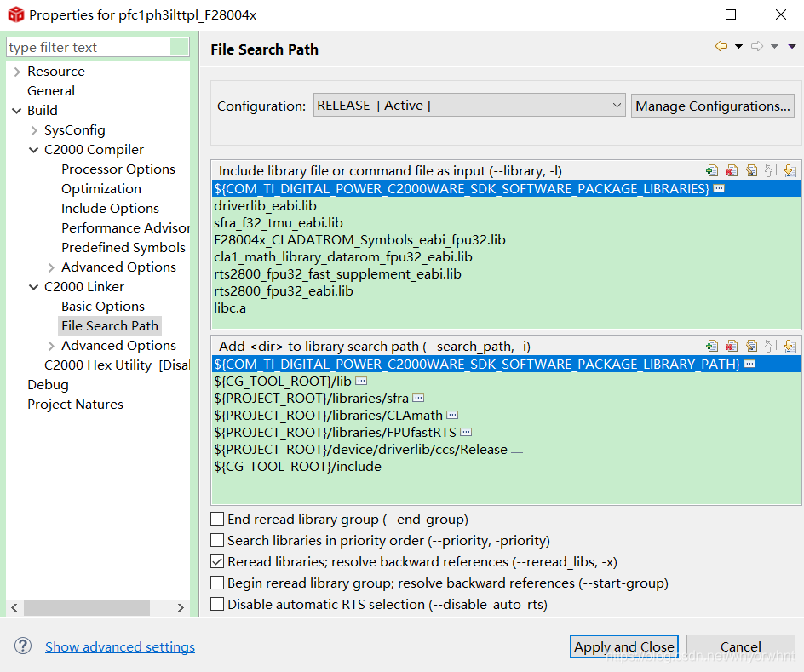
Task: Click ellipsis button beside SOFTWARE_PACKAGE_LIBRARIES entry
Action: 719,188
